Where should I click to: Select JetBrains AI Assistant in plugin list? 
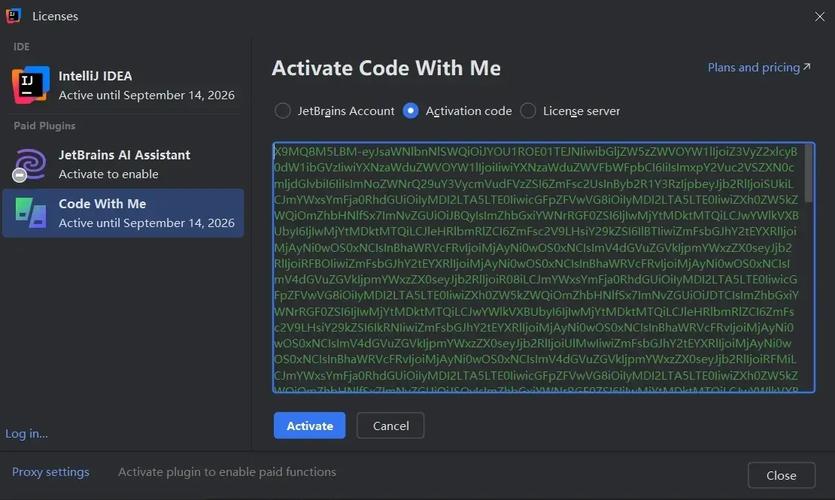(122, 164)
